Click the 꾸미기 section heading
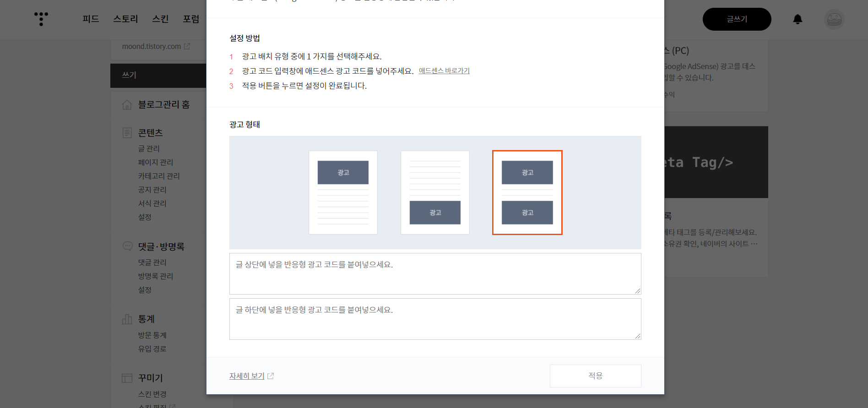 point(151,378)
